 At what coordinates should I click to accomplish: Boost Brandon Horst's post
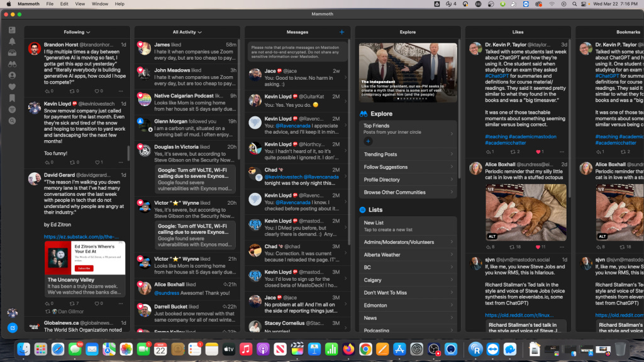pos(74,91)
